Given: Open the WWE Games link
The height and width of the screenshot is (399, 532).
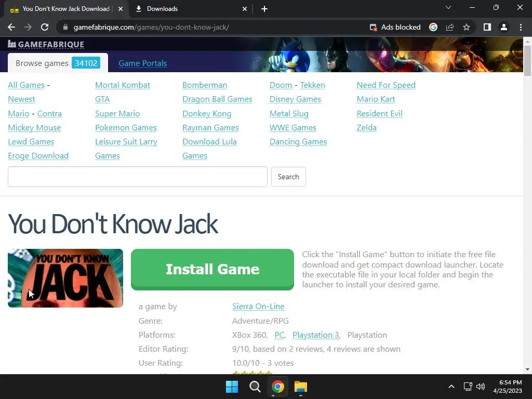Looking at the screenshot, I should (293, 128).
